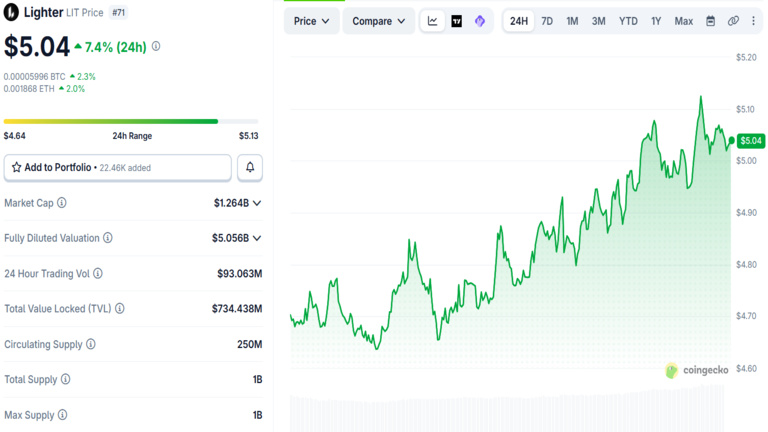Click the $5.20 y-axis label

click(746, 57)
